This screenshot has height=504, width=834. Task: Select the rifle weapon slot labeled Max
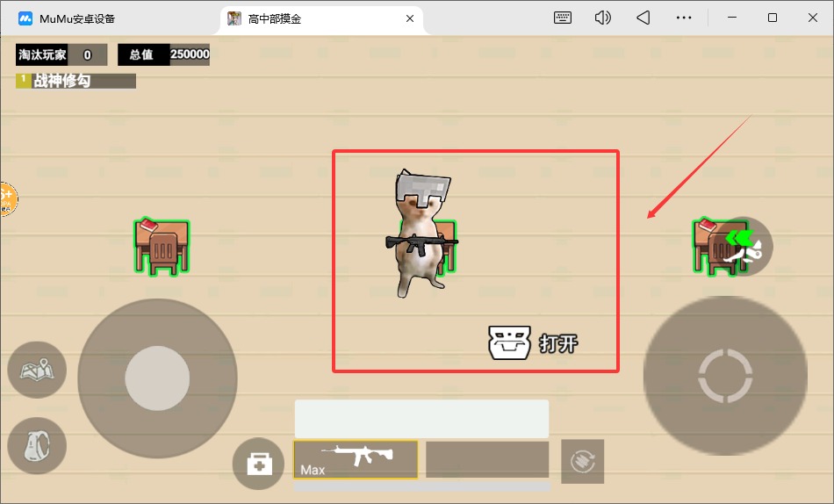click(355, 459)
